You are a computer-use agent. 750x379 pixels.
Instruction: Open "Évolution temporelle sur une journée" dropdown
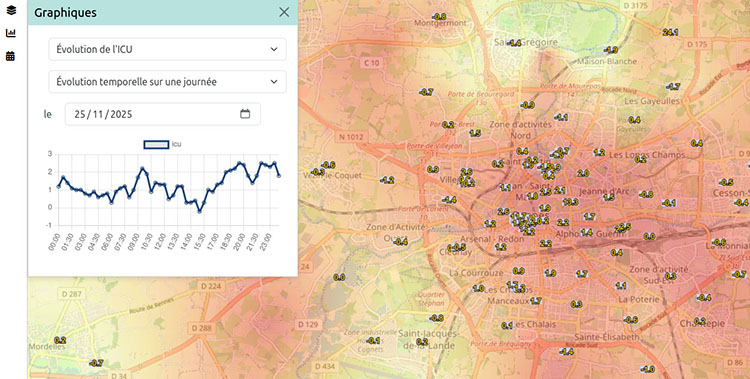coord(167,82)
